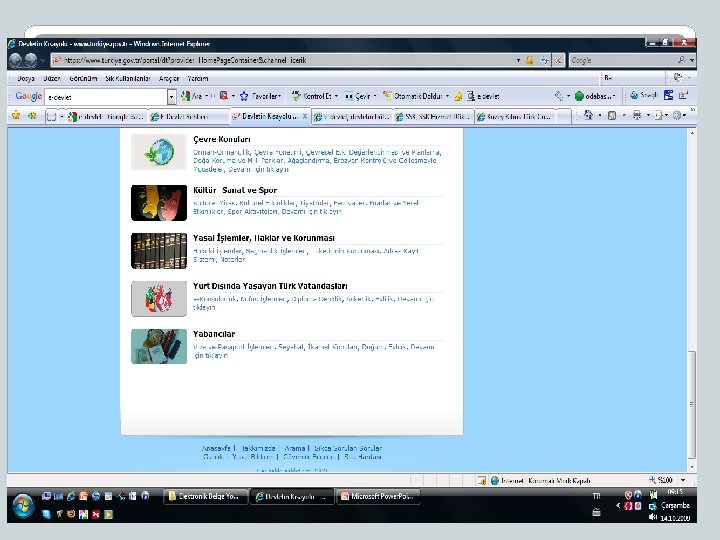Open Yurt Dışında Yaşayan Türk Vatandaşları heading
Image resolution: width=720 pixels, height=540 pixels.
tap(270, 286)
